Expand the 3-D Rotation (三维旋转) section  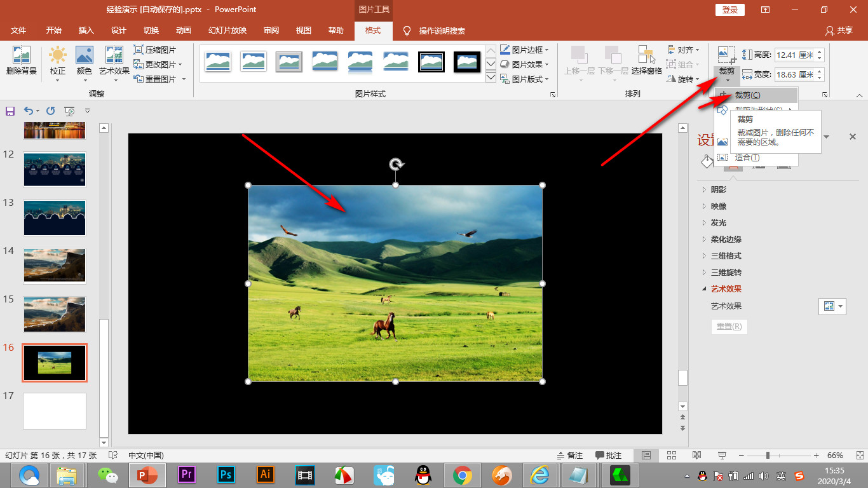[726, 272]
